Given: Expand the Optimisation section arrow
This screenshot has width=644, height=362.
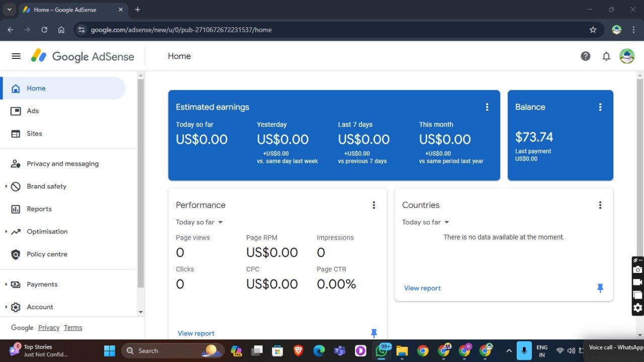Looking at the screenshot, I should (x=6, y=232).
